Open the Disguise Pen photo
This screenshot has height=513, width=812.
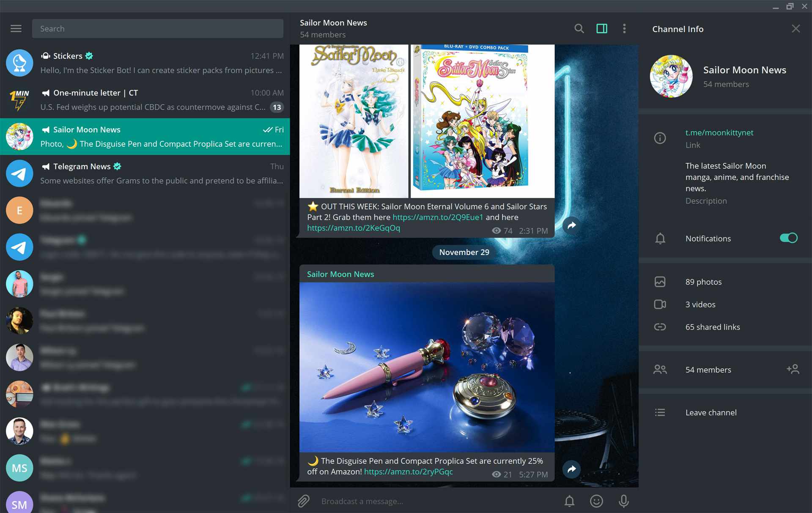pos(427,367)
